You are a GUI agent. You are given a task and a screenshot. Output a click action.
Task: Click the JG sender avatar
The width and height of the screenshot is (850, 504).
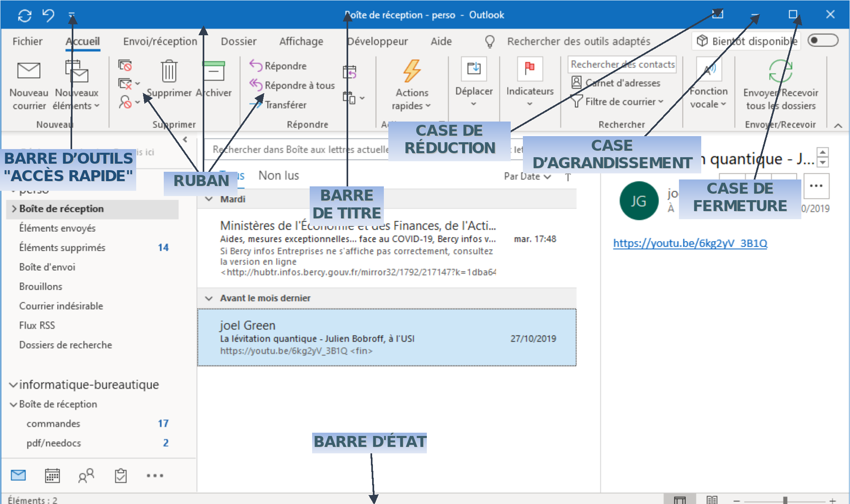(639, 201)
